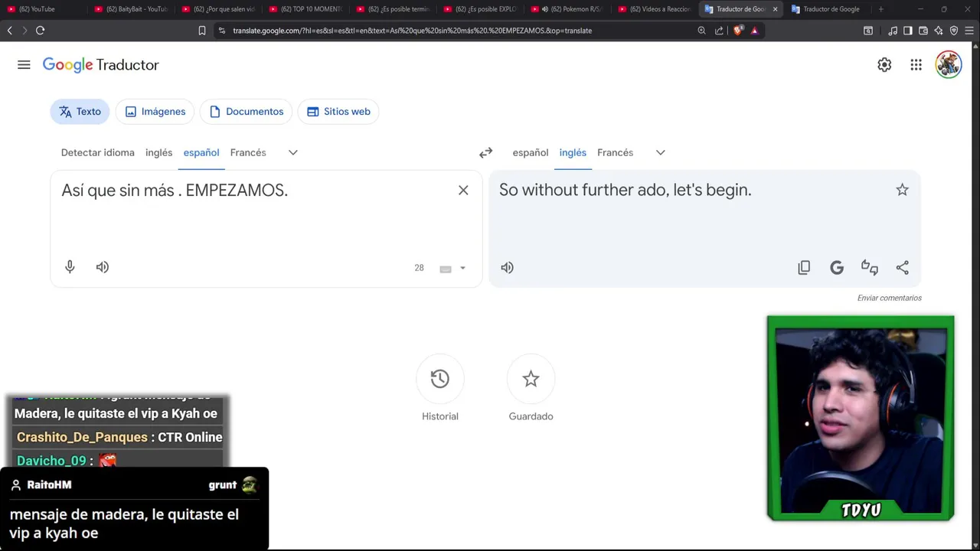Viewport: 980px width, 551px height.
Task: Open the Brave VPN shield icon
Action: (x=954, y=31)
